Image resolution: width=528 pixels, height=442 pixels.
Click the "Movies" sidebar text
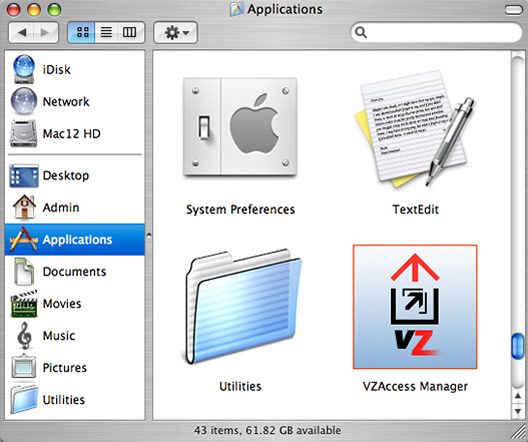tap(62, 304)
